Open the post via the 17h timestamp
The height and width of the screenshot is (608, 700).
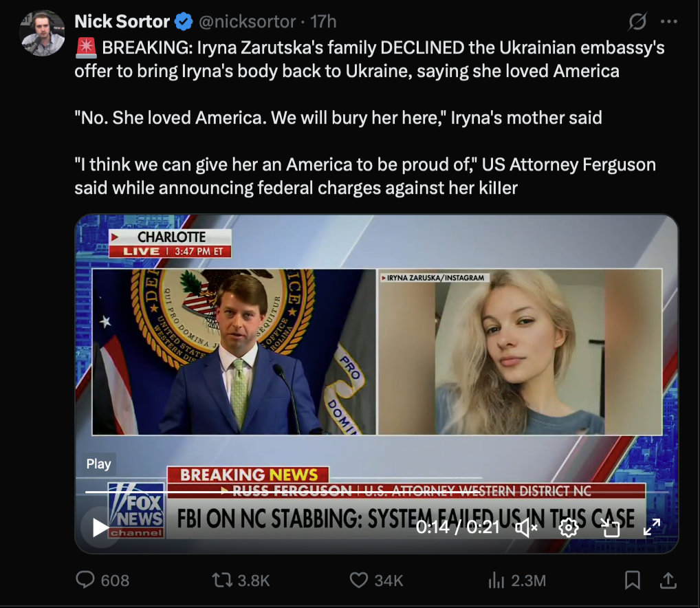(323, 22)
